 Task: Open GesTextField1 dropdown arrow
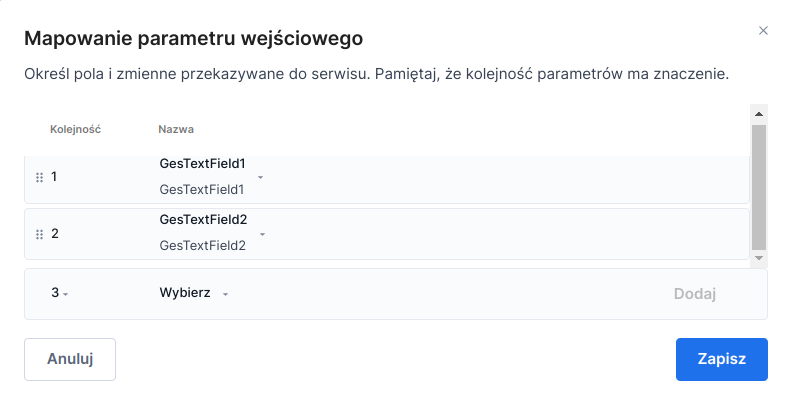point(260,177)
